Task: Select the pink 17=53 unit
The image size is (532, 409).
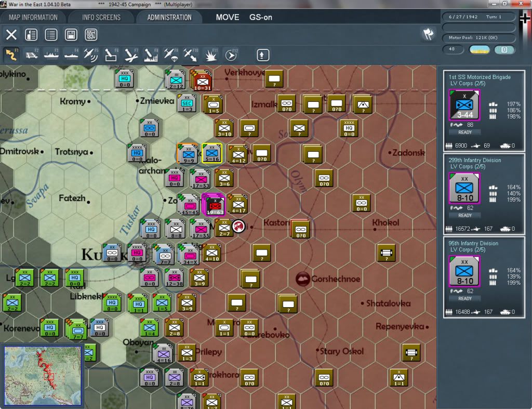Action: click(x=201, y=179)
